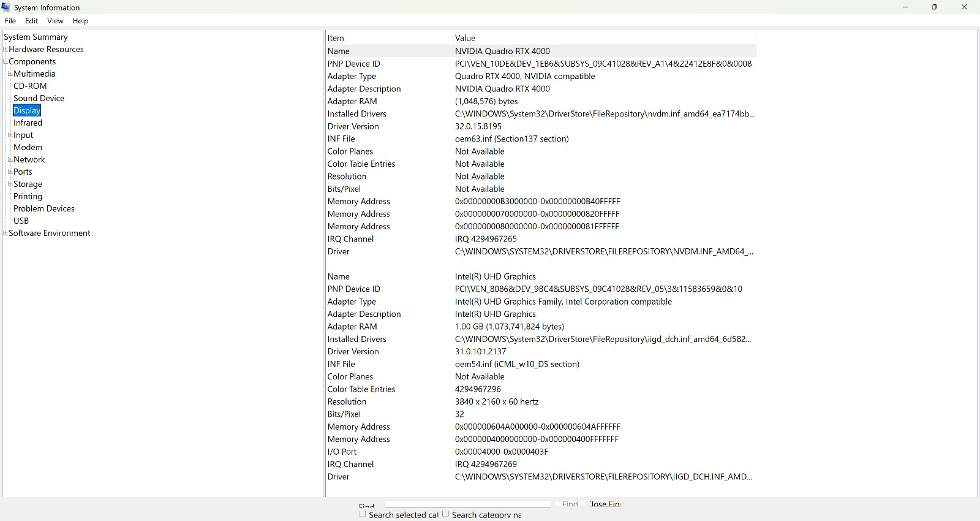Screen dimensions: 980x521
Task: Select 'IRQ 4294967265' value
Action: 486,239
